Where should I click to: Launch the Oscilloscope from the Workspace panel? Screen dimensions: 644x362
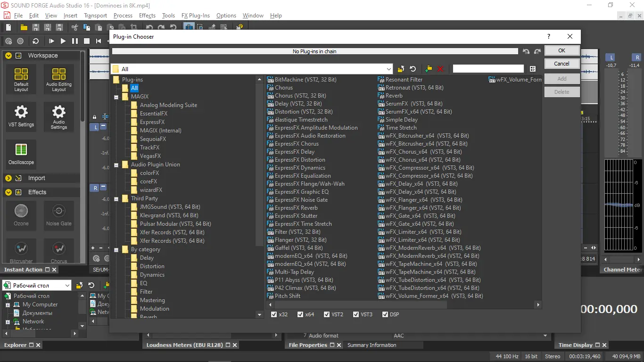(21, 155)
